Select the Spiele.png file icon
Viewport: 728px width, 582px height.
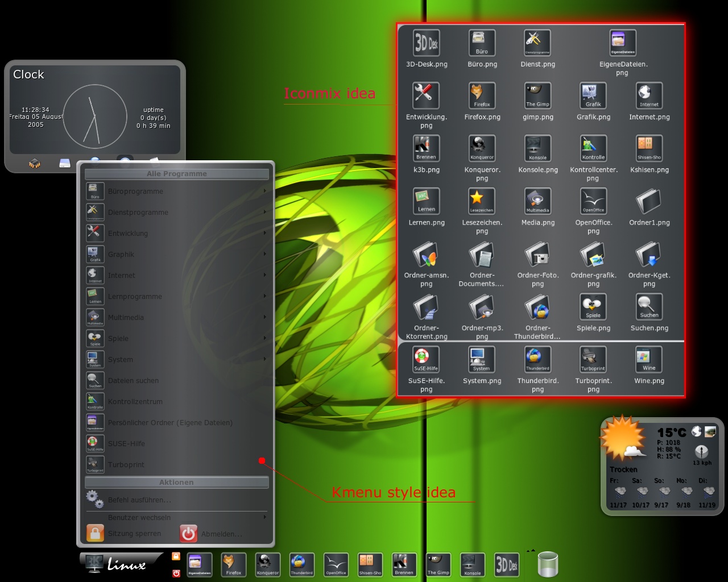(x=593, y=307)
